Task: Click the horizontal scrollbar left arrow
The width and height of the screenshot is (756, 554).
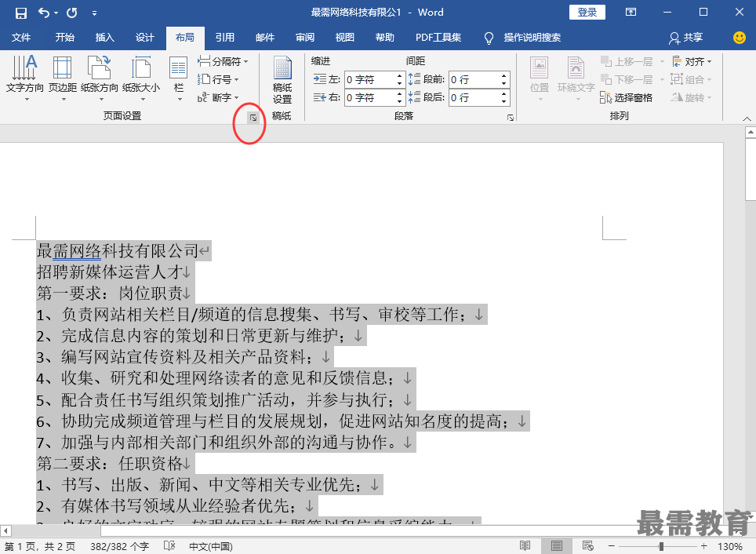Action: [5, 530]
